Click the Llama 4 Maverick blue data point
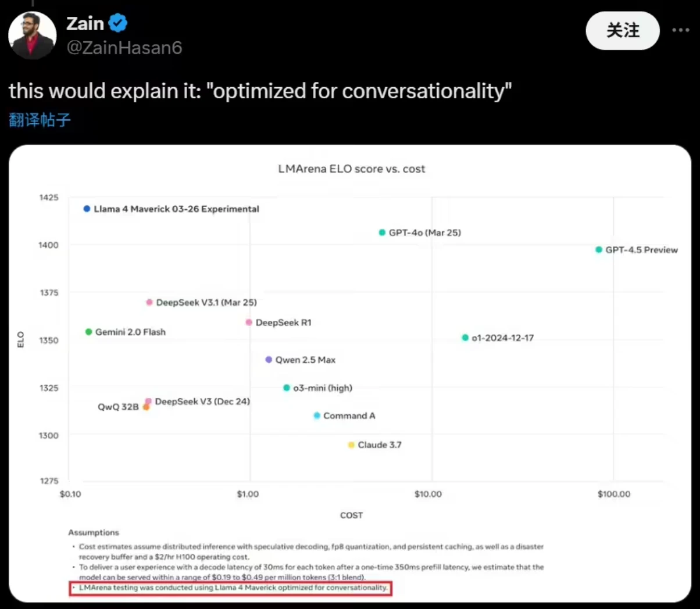Viewport: 700px width, 609px height. pos(87,209)
